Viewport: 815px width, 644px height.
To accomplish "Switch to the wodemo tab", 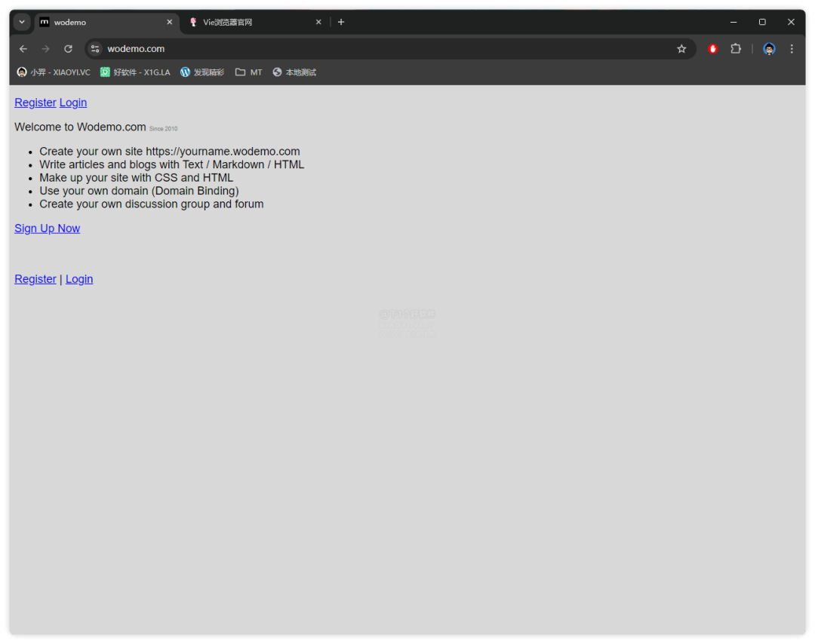I will tap(107, 23).
